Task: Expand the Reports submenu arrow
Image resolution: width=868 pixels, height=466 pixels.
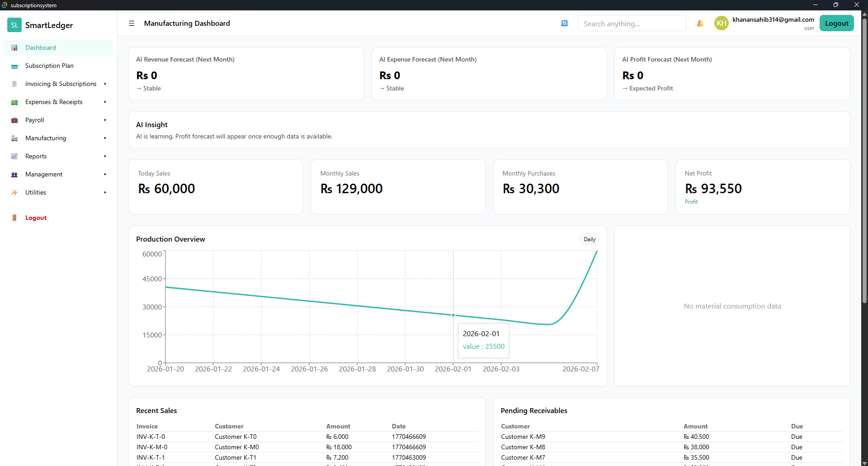Action: point(105,156)
